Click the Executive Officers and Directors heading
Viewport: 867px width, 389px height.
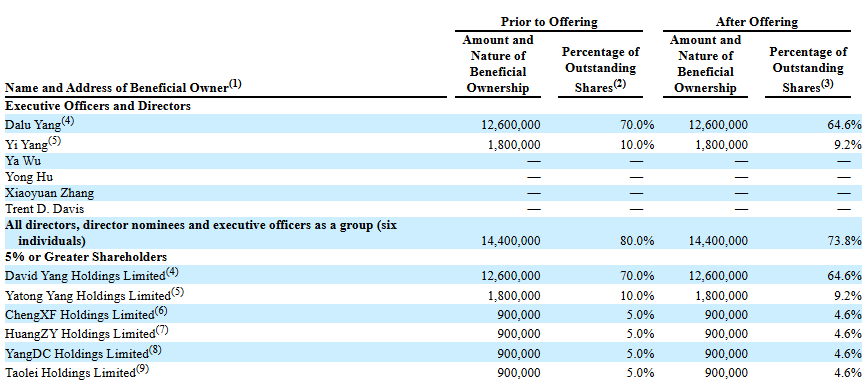(98, 106)
